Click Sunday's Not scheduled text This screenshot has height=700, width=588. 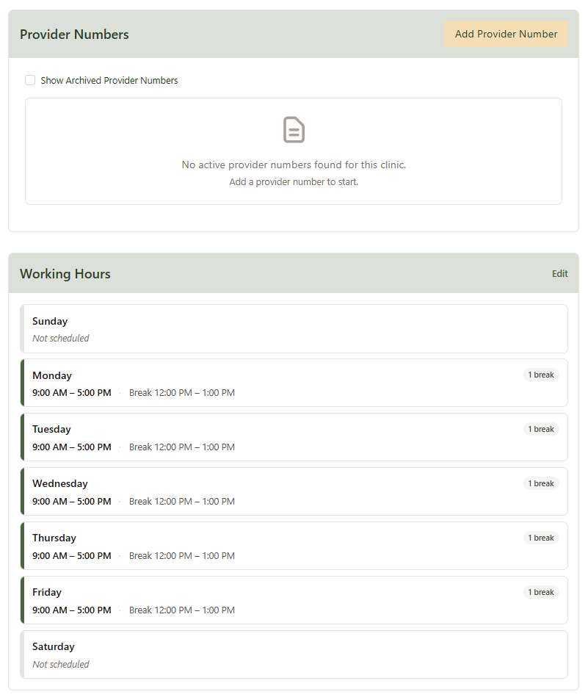pos(61,339)
